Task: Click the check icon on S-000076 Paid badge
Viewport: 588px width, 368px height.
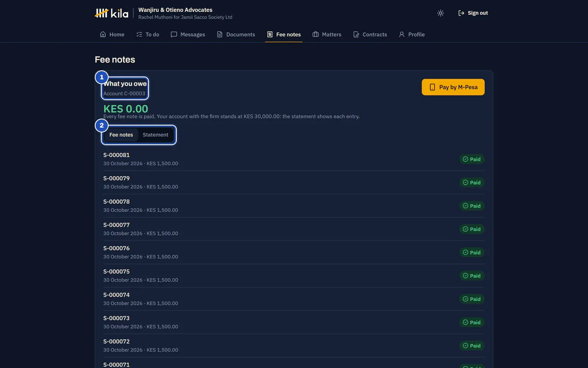Action: pos(465,252)
